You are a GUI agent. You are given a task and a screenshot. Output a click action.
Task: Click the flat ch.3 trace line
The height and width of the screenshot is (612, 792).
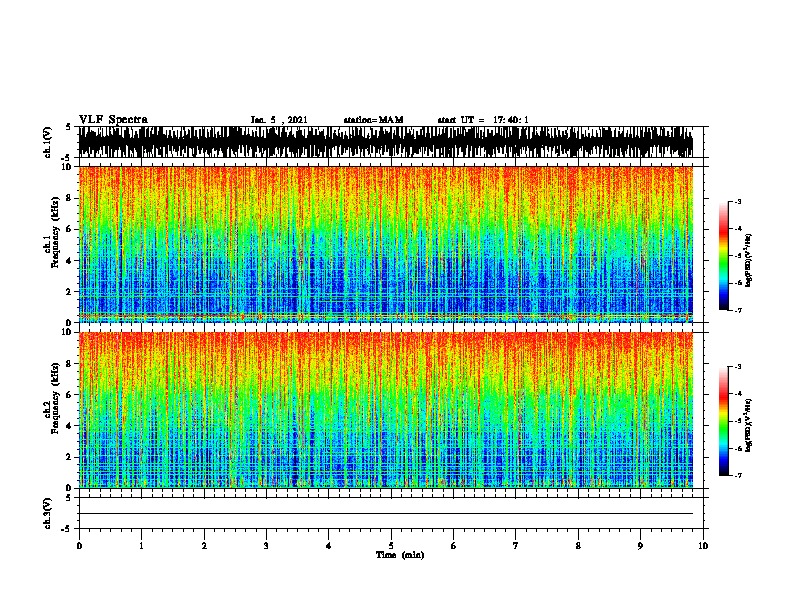(x=385, y=514)
